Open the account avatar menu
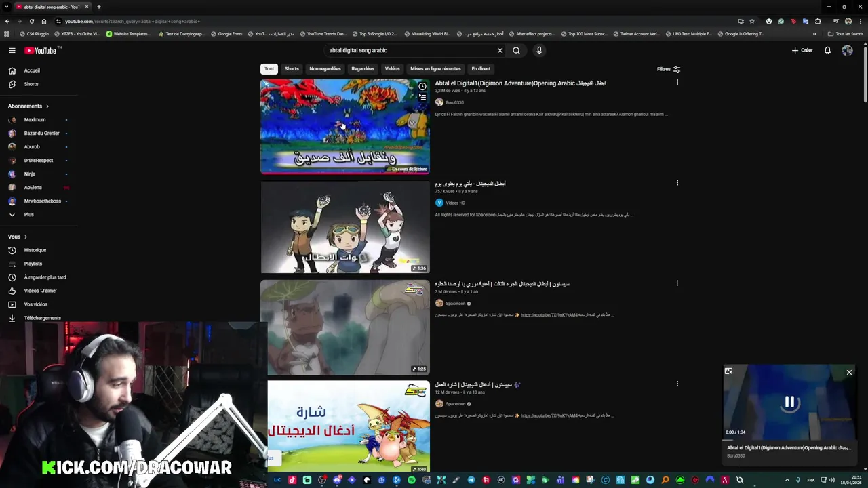Viewport: 868px width, 488px height. (847, 50)
